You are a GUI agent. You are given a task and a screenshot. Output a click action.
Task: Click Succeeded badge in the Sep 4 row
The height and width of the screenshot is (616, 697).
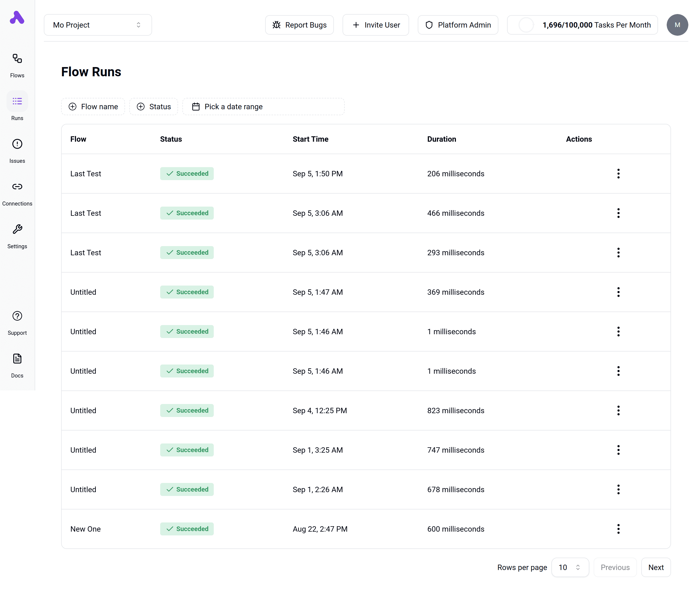tap(187, 410)
